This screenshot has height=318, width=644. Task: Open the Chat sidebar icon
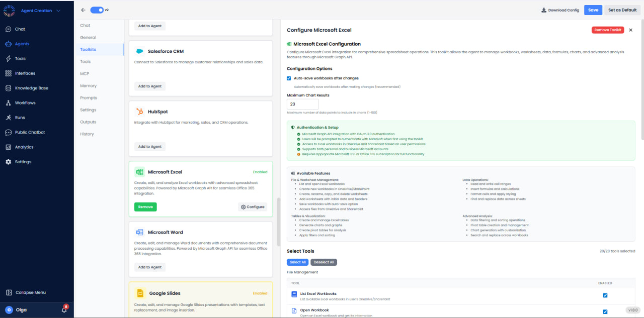(9, 29)
